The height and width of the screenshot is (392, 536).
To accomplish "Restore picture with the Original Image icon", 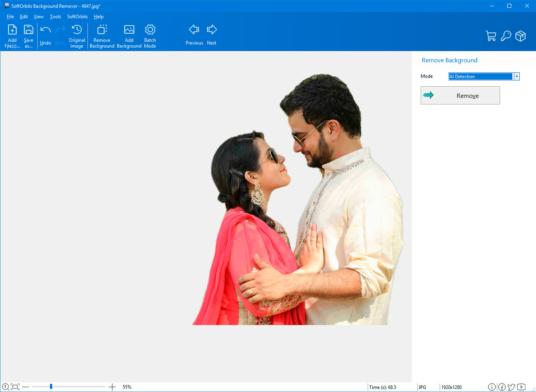I will pos(77,29).
